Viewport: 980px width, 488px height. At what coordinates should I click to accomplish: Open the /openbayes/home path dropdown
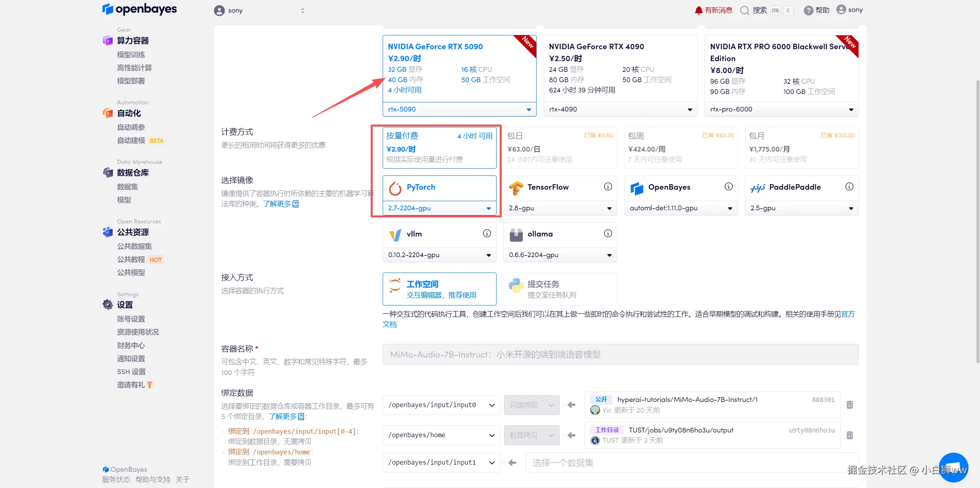(x=441, y=435)
